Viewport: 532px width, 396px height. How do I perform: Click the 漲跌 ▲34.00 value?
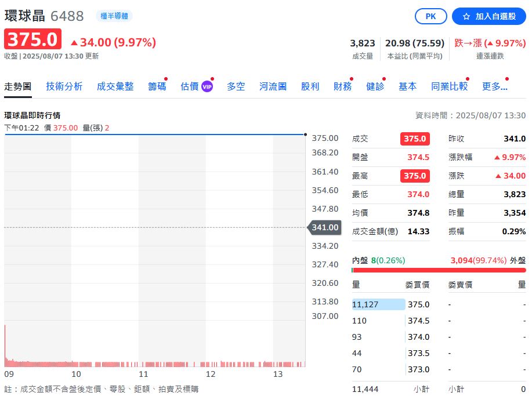[x=511, y=176]
